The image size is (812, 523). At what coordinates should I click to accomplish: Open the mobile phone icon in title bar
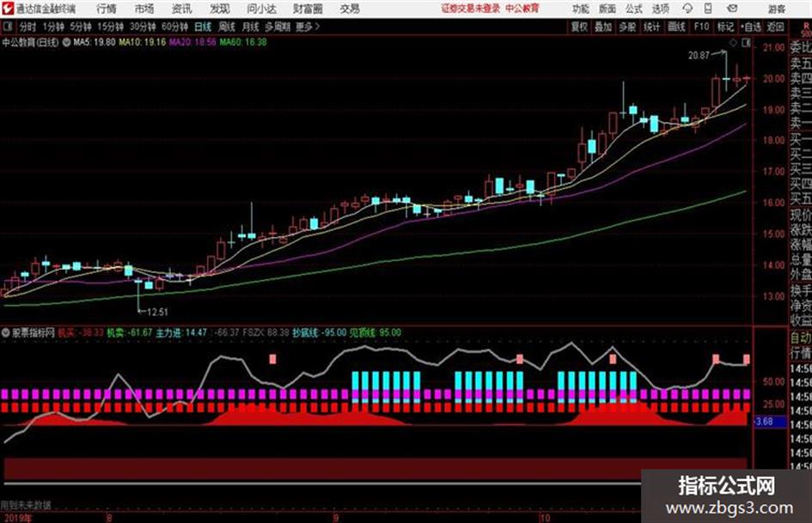[x=708, y=9]
